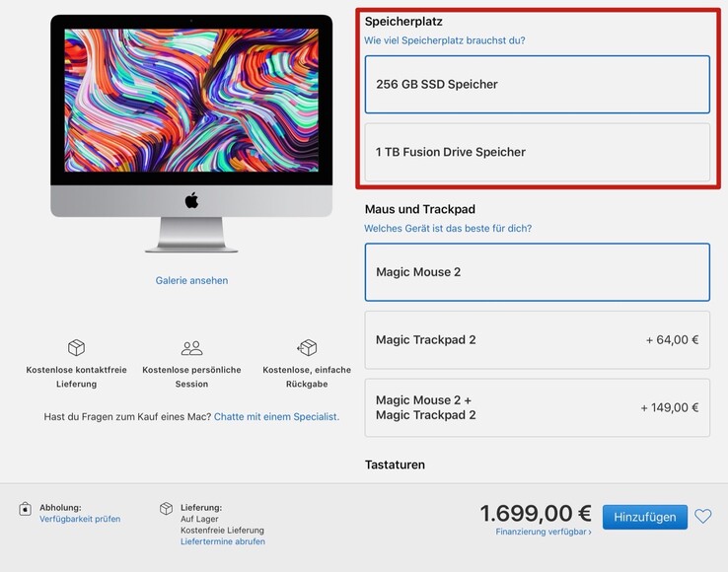Open 'Wie viel Speicherplatz brauchst du?' help
Viewport: 728px width, 572px height.
pos(444,40)
